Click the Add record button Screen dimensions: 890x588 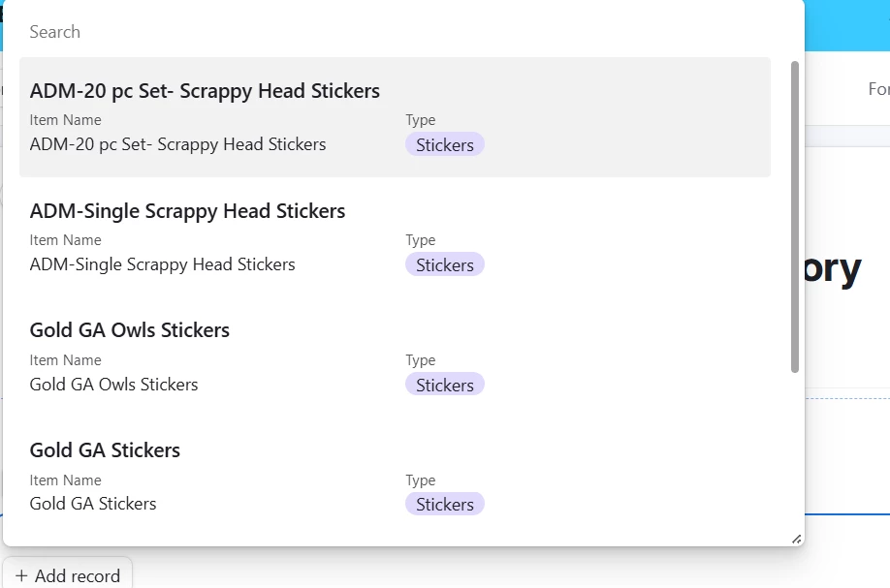tap(68, 575)
